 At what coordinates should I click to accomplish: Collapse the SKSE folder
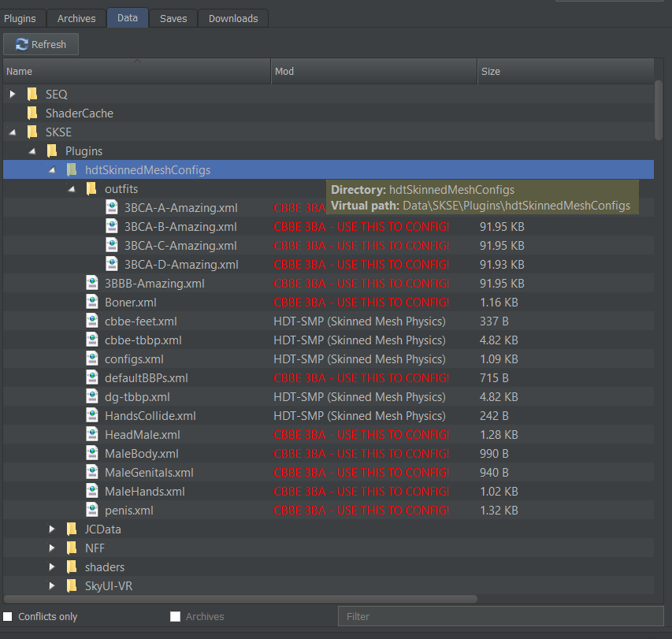coord(13,132)
